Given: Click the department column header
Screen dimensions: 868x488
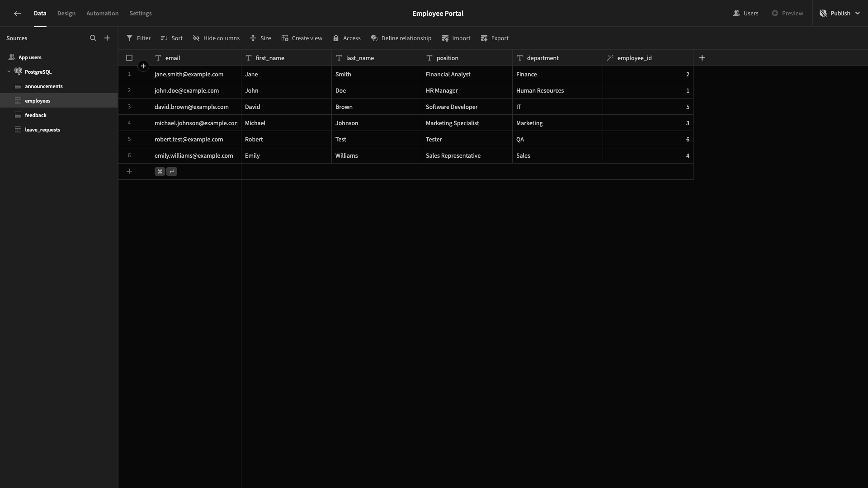Looking at the screenshot, I should coord(557,58).
